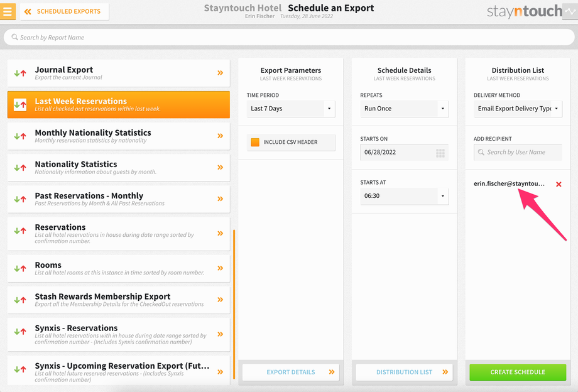The height and width of the screenshot is (392, 578).
Task: Click the Starts On date field
Action: pyautogui.click(x=405, y=152)
